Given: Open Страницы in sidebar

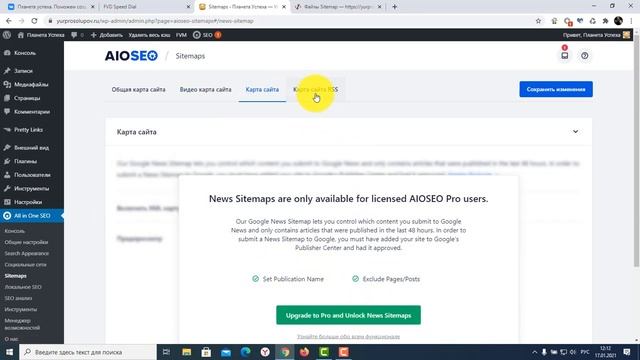Looking at the screenshot, I should coord(27,98).
